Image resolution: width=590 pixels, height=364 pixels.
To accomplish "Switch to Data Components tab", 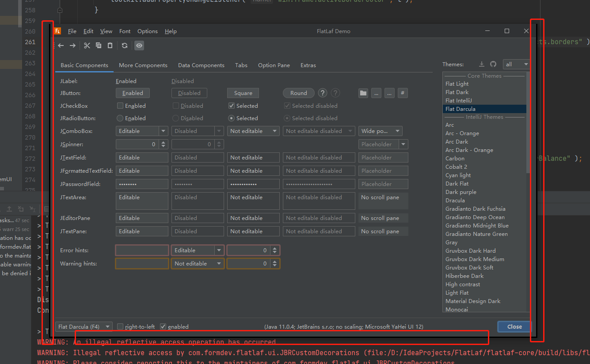I will click(201, 65).
